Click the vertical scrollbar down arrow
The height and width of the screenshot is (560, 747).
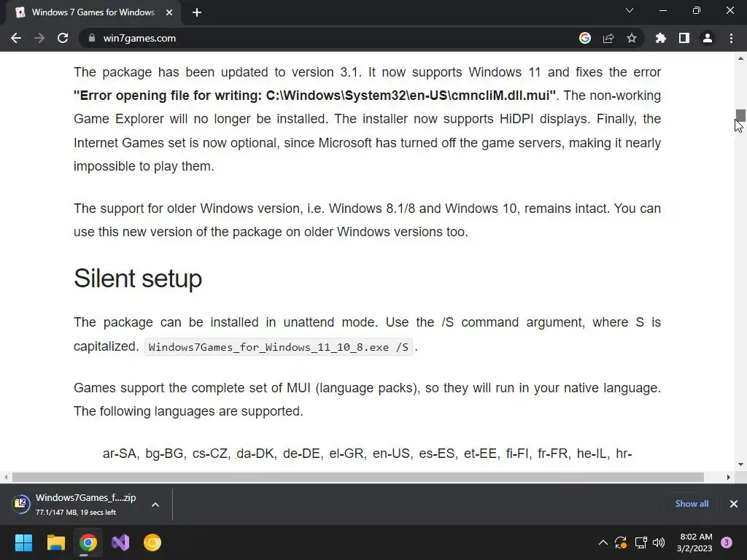740,464
